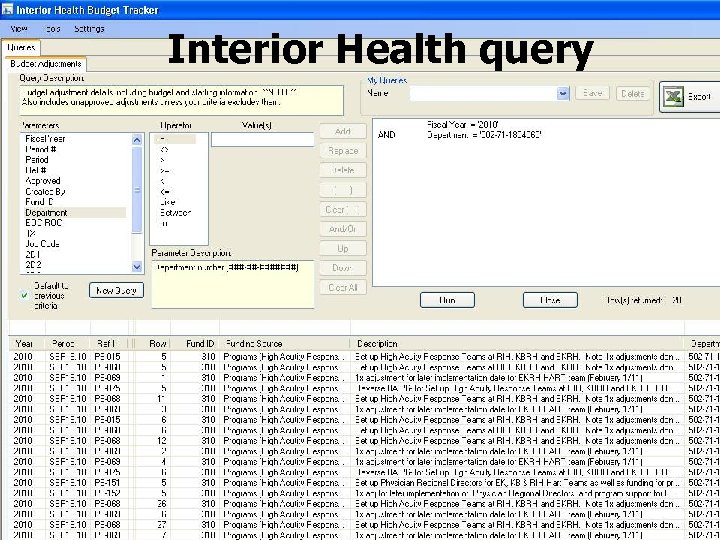Click the Row column header
This screenshot has width=720, height=540.
click(x=153, y=343)
